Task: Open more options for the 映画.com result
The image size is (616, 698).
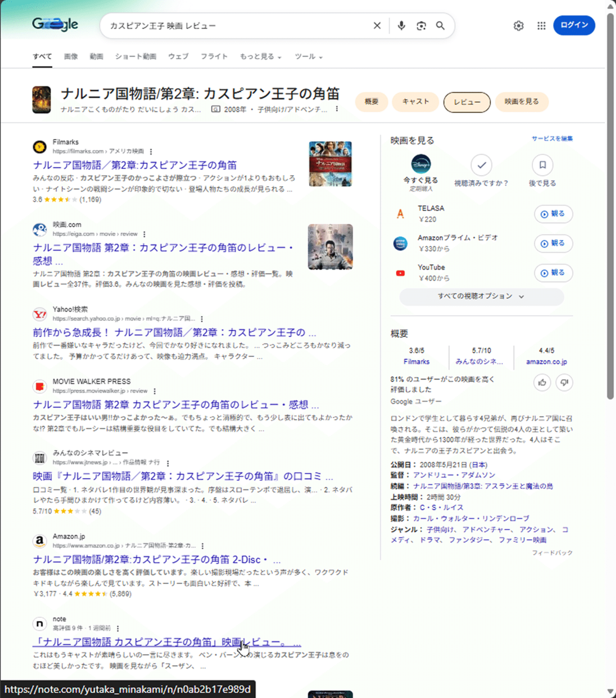Action: (x=144, y=234)
